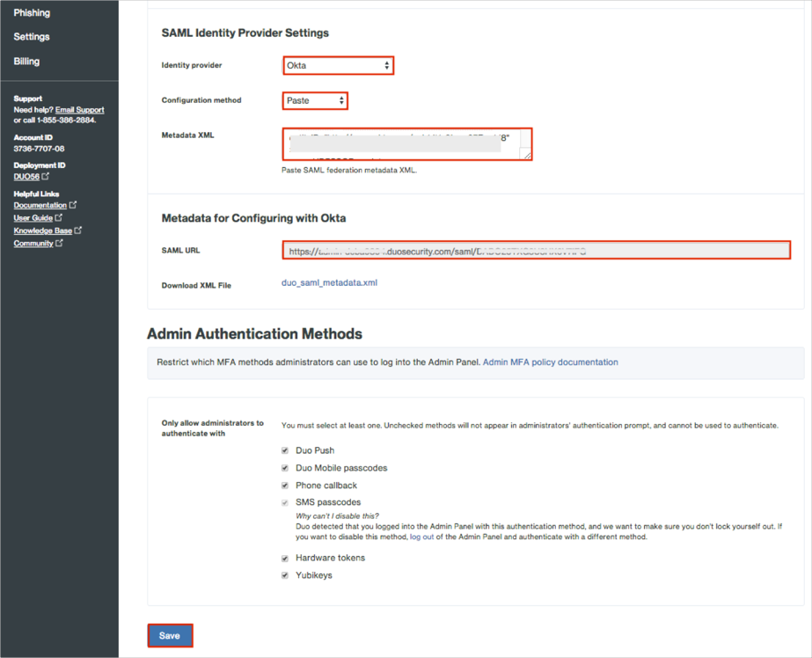Click external link icon beside User Guide
812x658 pixels.
click(x=59, y=218)
